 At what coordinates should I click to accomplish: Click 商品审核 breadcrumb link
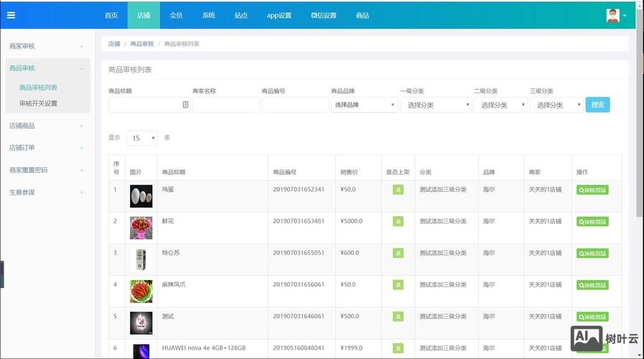click(141, 44)
